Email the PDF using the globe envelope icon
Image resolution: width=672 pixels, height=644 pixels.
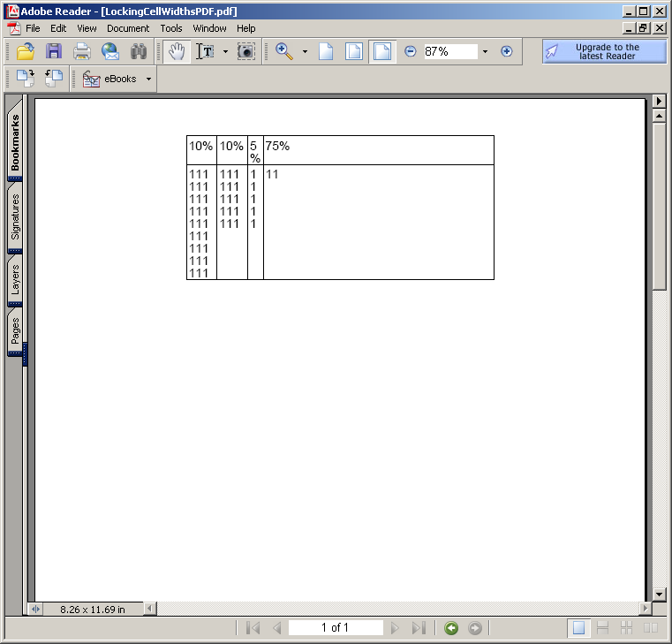pyautogui.click(x=110, y=51)
